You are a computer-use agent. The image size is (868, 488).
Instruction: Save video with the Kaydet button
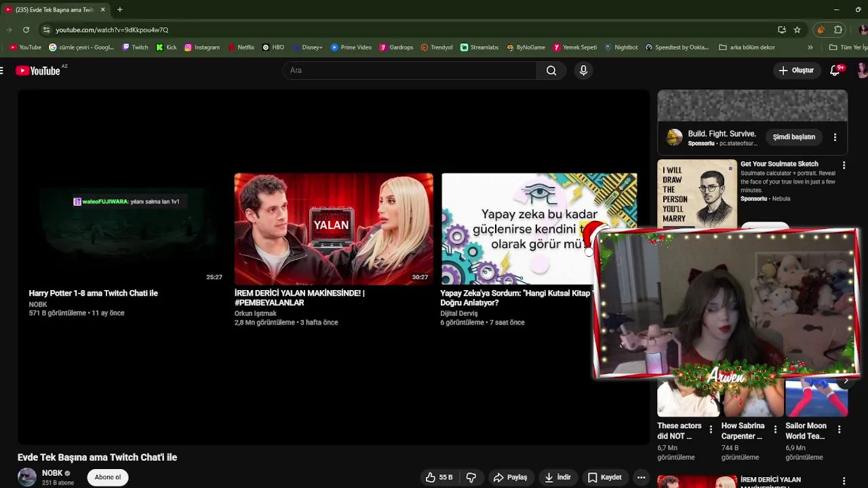(x=604, y=477)
